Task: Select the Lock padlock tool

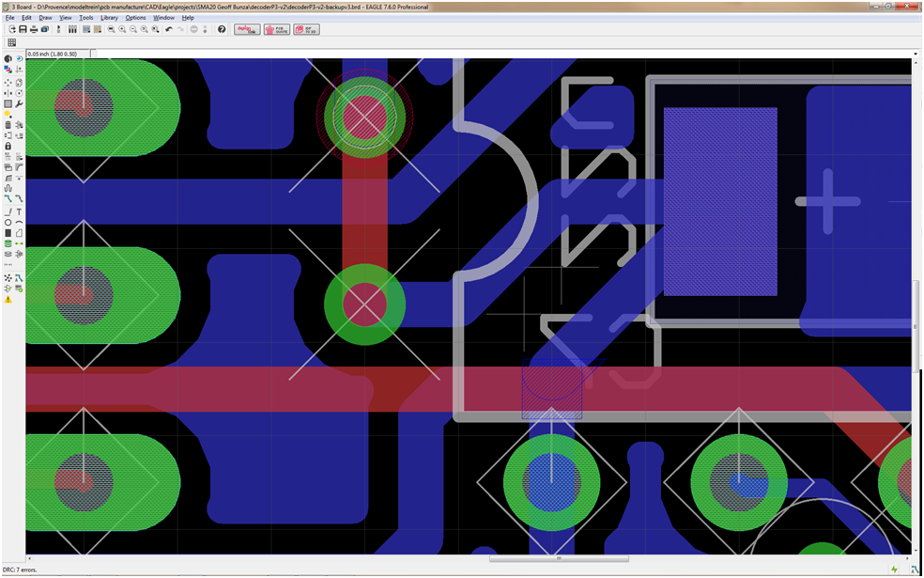Action: coord(8,146)
